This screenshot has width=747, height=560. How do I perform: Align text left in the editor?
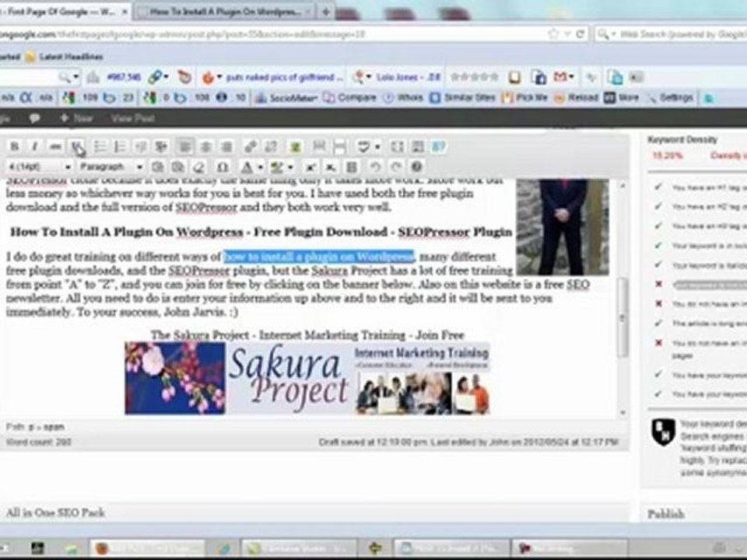click(x=185, y=147)
